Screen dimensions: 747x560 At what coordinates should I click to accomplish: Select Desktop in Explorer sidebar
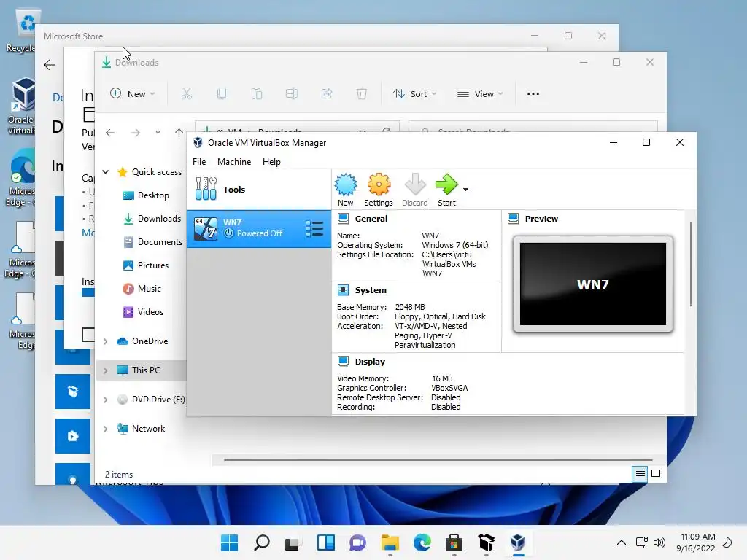click(145, 195)
